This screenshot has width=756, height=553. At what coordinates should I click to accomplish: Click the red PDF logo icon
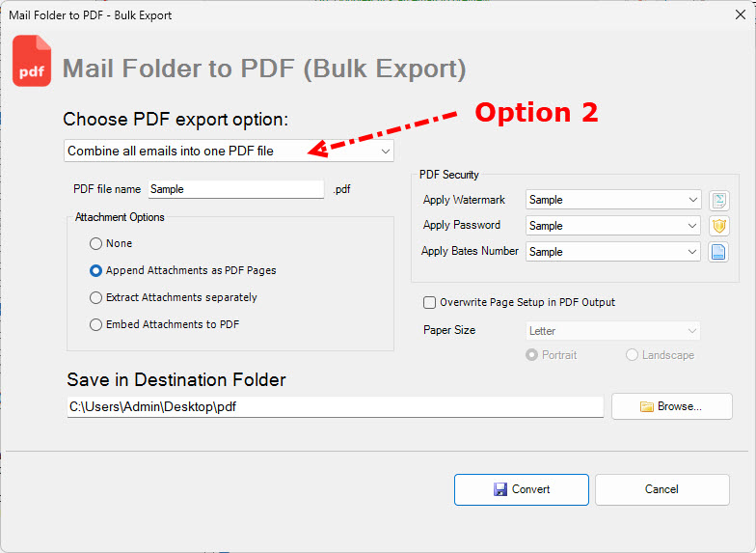[x=32, y=62]
